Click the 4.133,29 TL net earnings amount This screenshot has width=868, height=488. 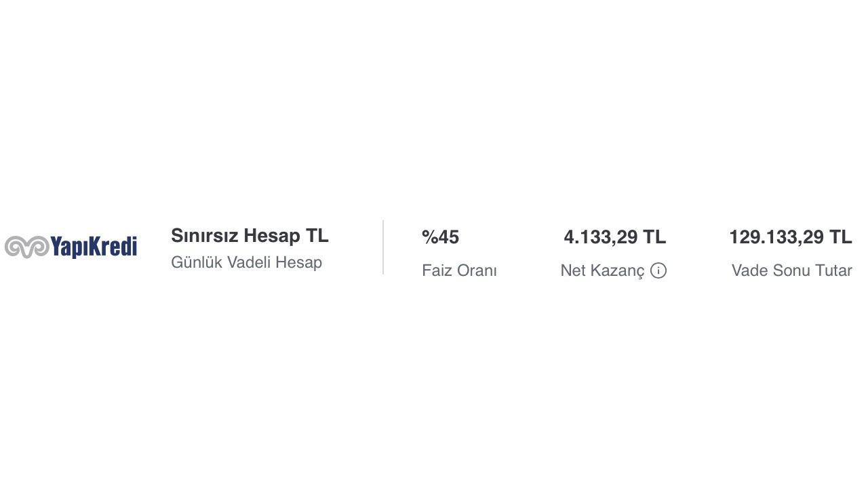pos(614,237)
